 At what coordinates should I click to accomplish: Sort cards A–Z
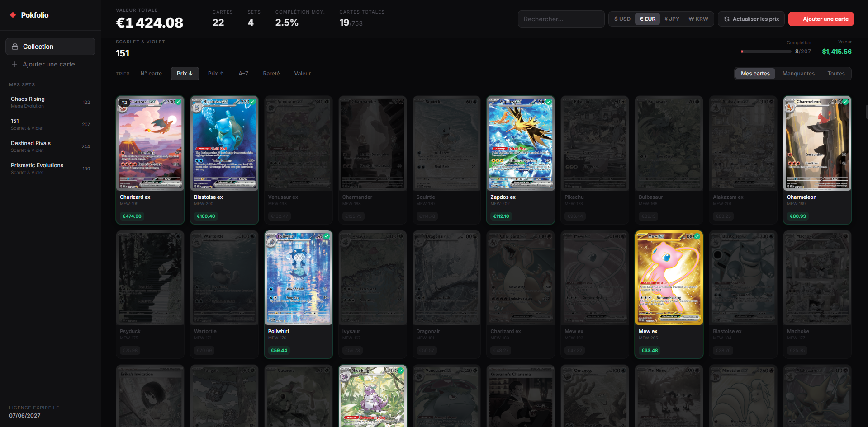coord(243,74)
